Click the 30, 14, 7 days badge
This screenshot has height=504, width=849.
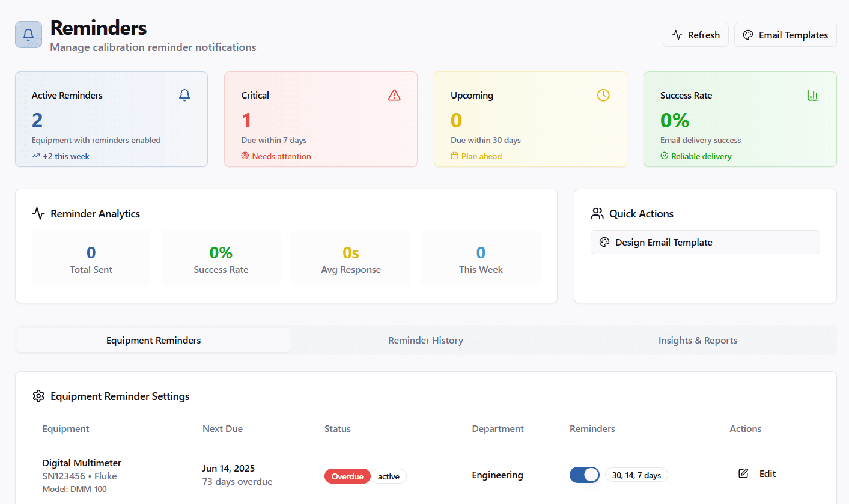(x=636, y=475)
